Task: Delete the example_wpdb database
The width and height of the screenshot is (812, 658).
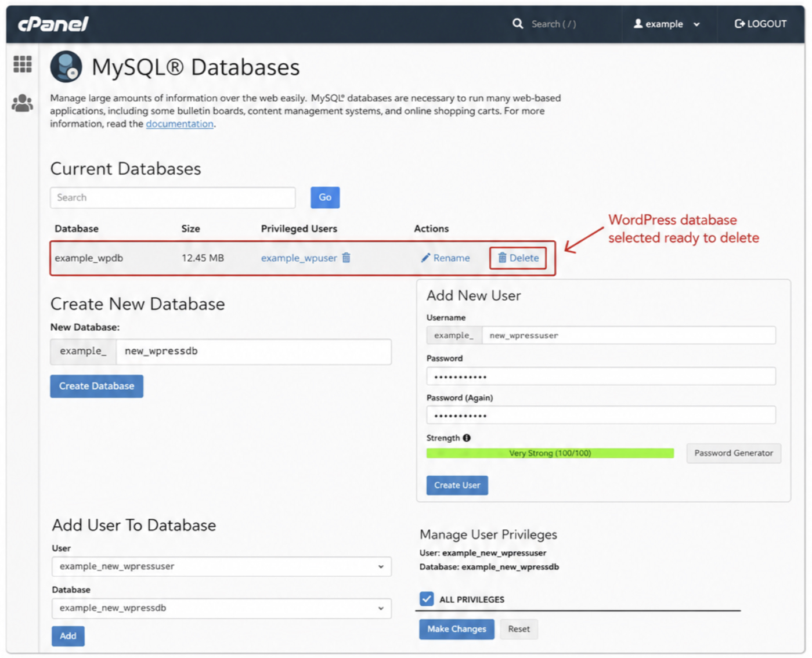Action: coord(518,258)
